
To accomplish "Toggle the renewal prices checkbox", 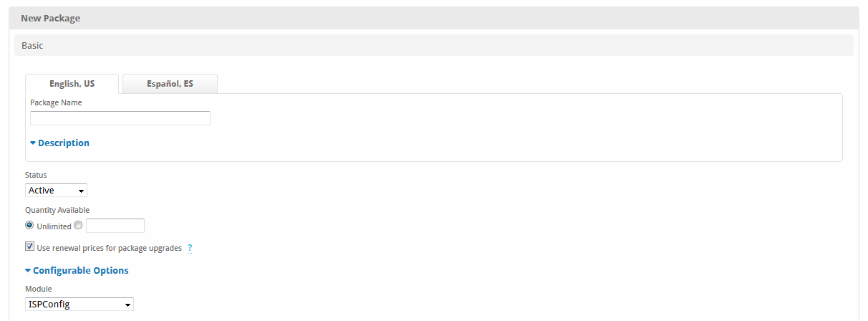I will [x=29, y=246].
